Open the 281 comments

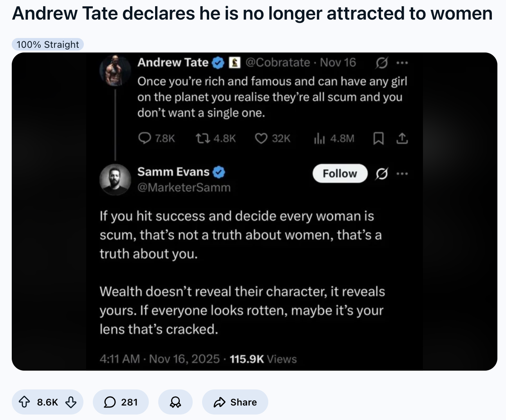(x=121, y=402)
